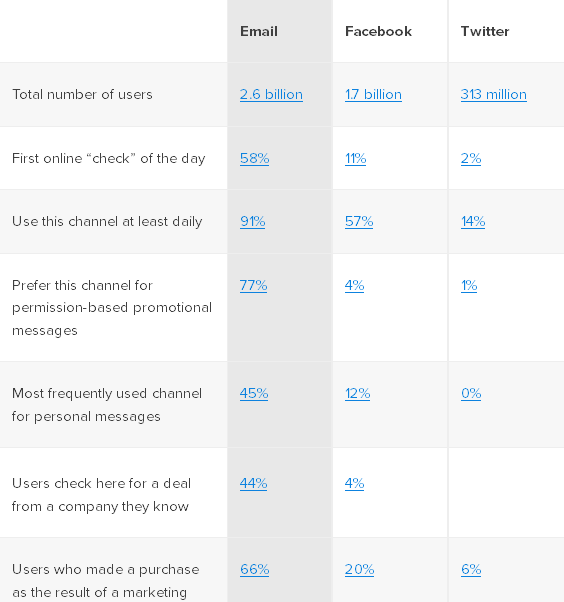Viewport: 564px width, 602px height.
Task: Follow the 6% Twitter purchase link
Action: coord(471,569)
